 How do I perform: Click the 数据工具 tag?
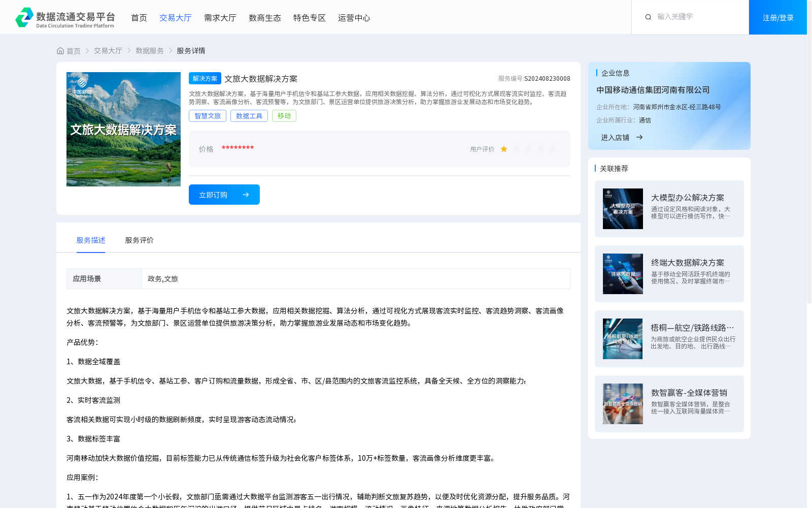tap(249, 116)
